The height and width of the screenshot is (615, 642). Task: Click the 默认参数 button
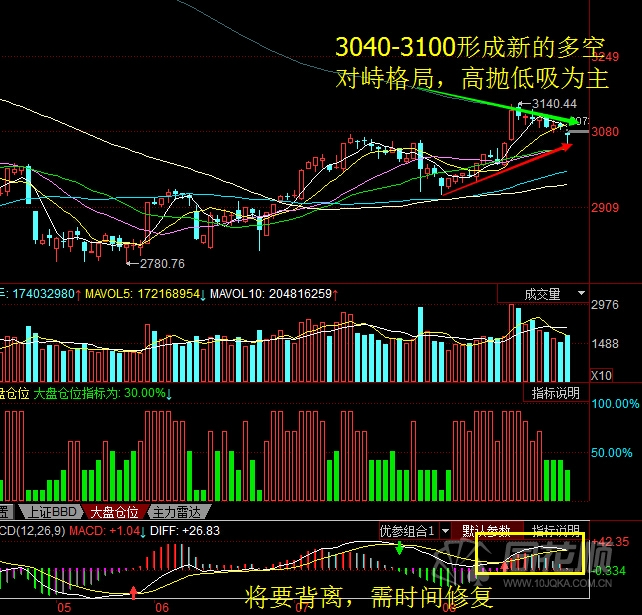485,531
